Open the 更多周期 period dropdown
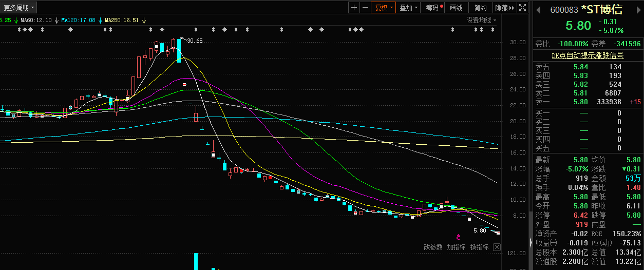Screen dimensions: 644x270 pos(19,8)
